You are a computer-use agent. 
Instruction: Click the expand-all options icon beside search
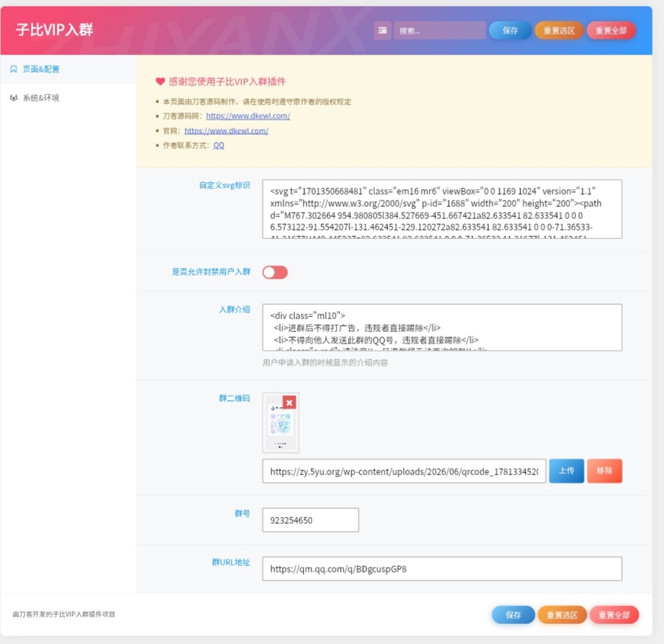coord(382,31)
